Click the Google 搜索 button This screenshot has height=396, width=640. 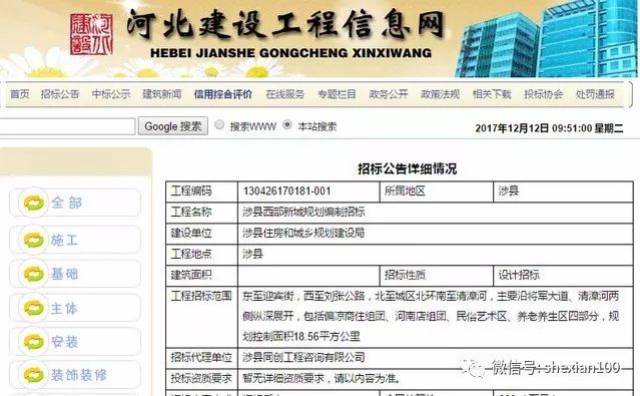173,126
